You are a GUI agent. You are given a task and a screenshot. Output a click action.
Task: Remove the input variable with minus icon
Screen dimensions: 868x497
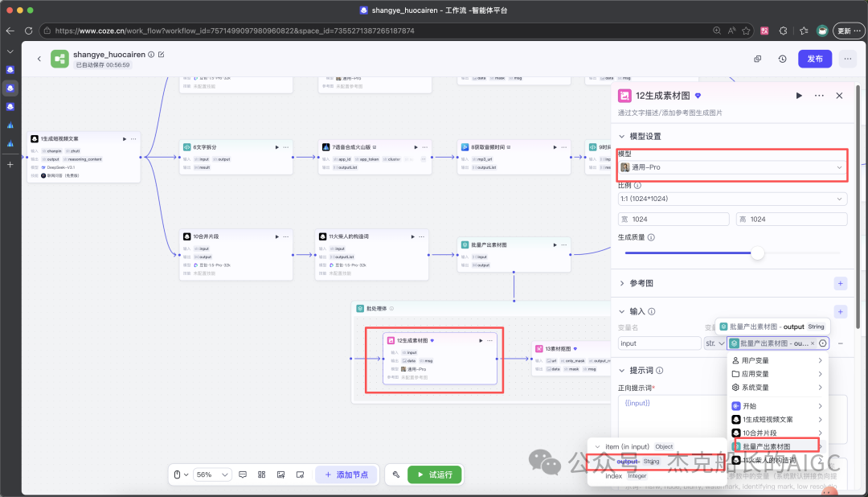pos(841,343)
